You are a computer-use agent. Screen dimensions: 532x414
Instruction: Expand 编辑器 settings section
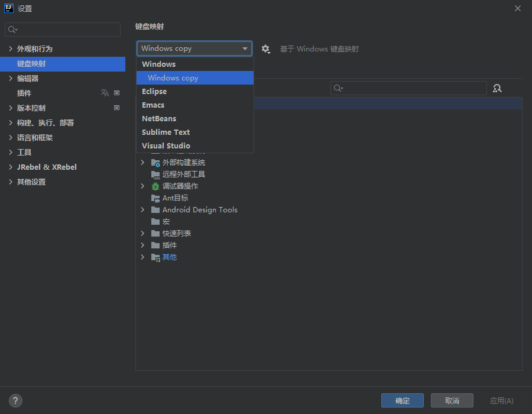tap(11, 79)
